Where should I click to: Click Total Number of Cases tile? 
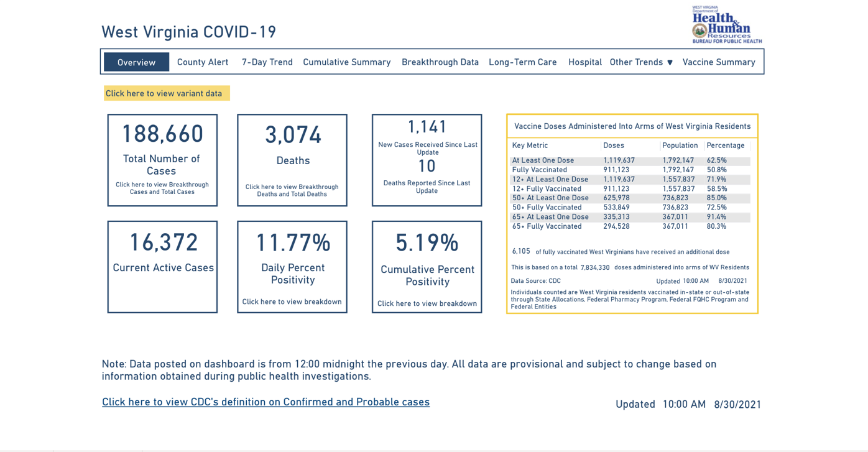click(162, 160)
